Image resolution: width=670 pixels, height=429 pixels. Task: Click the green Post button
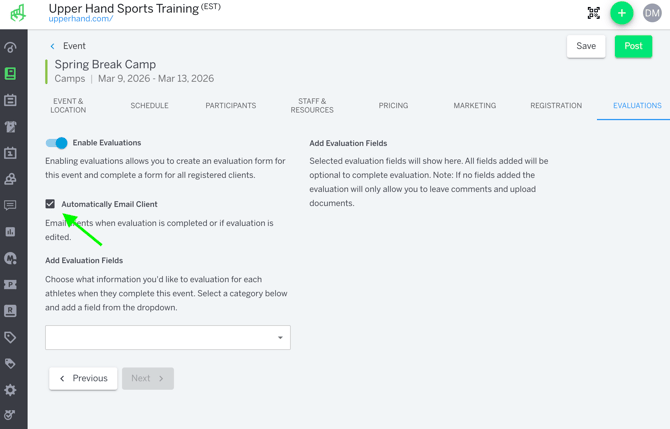pos(633,46)
